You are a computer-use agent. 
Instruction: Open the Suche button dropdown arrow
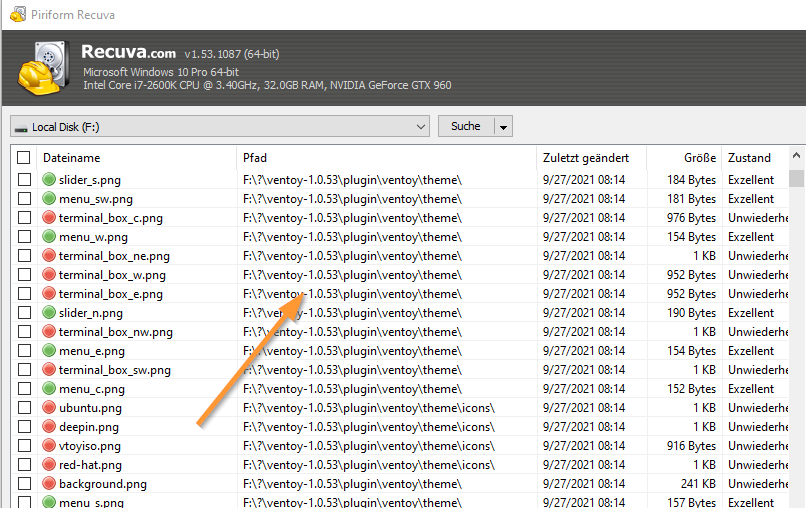(504, 126)
